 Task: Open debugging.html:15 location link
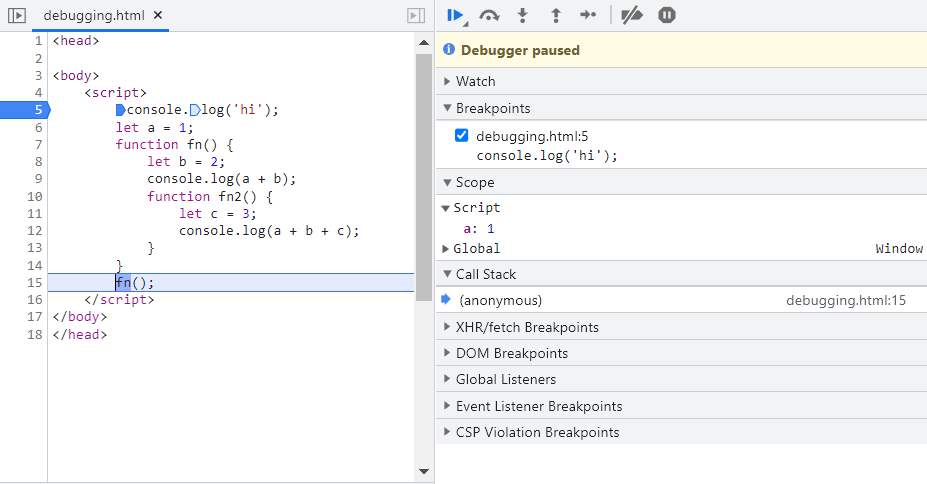click(845, 300)
